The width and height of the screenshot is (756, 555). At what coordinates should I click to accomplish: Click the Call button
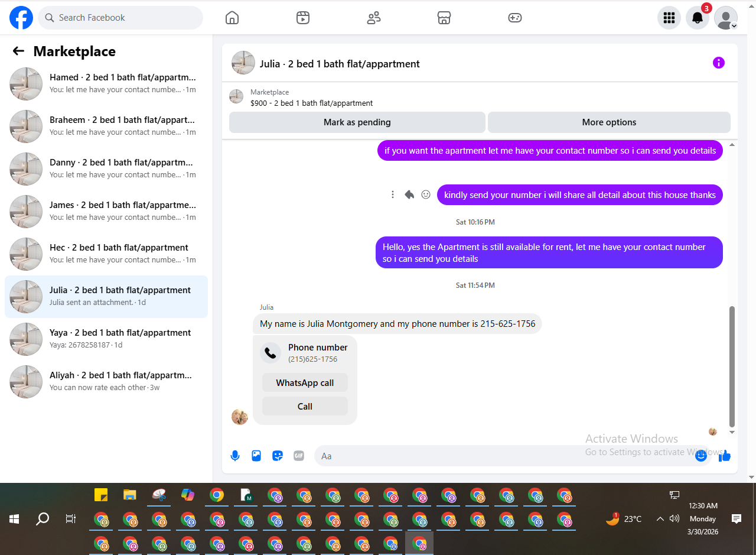coord(305,406)
